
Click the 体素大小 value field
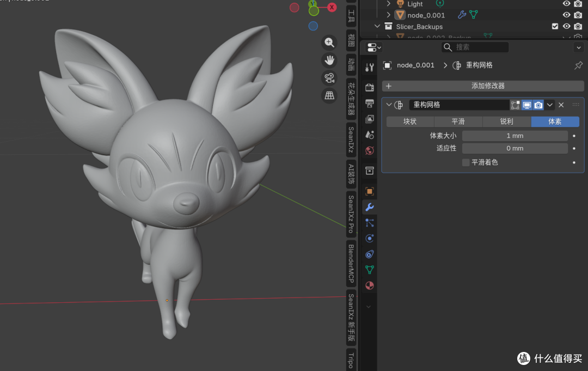pyautogui.click(x=515, y=136)
